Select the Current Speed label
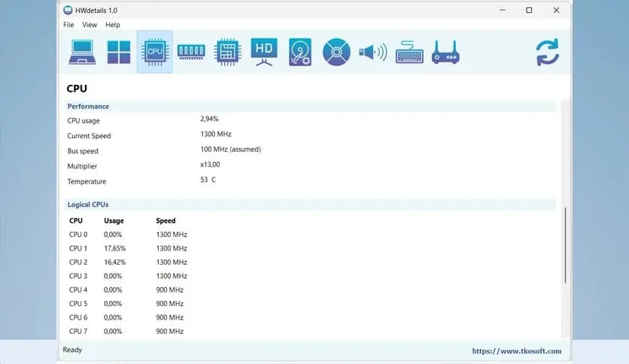 tap(89, 136)
